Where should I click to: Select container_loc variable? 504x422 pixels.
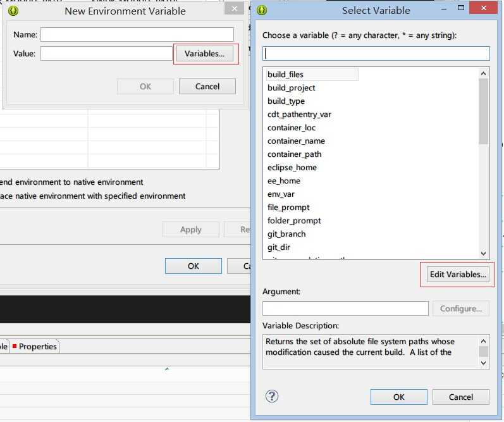click(292, 128)
